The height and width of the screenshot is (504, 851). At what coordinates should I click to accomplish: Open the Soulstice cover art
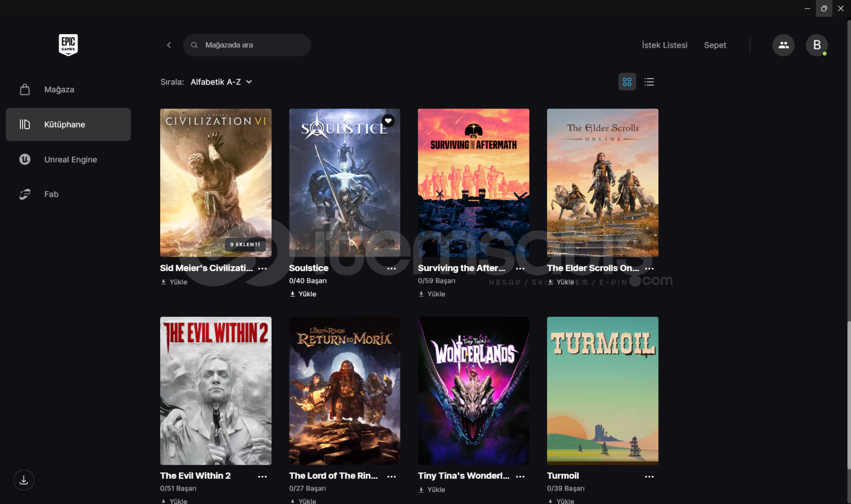point(345,182)
